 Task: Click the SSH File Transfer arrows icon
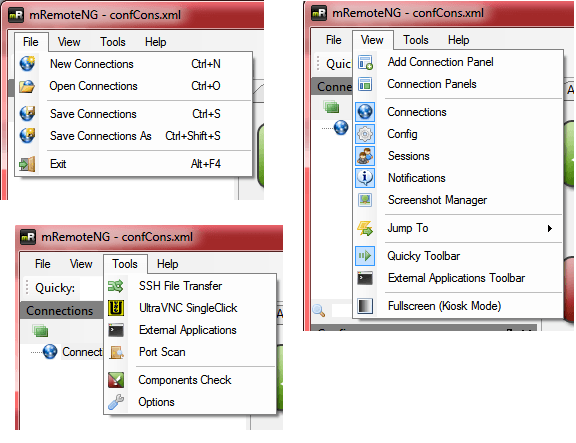pos(116,286)
